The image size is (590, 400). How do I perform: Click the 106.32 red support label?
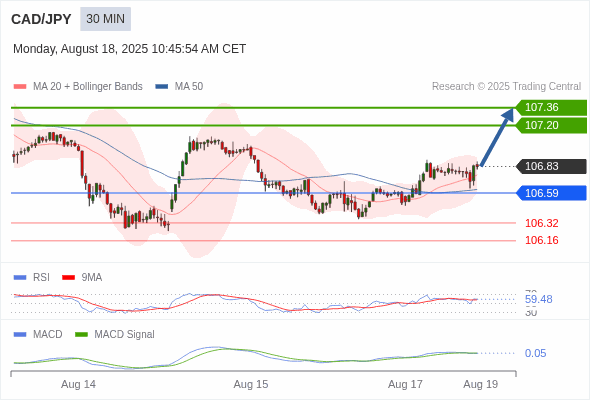pos(541,223)
